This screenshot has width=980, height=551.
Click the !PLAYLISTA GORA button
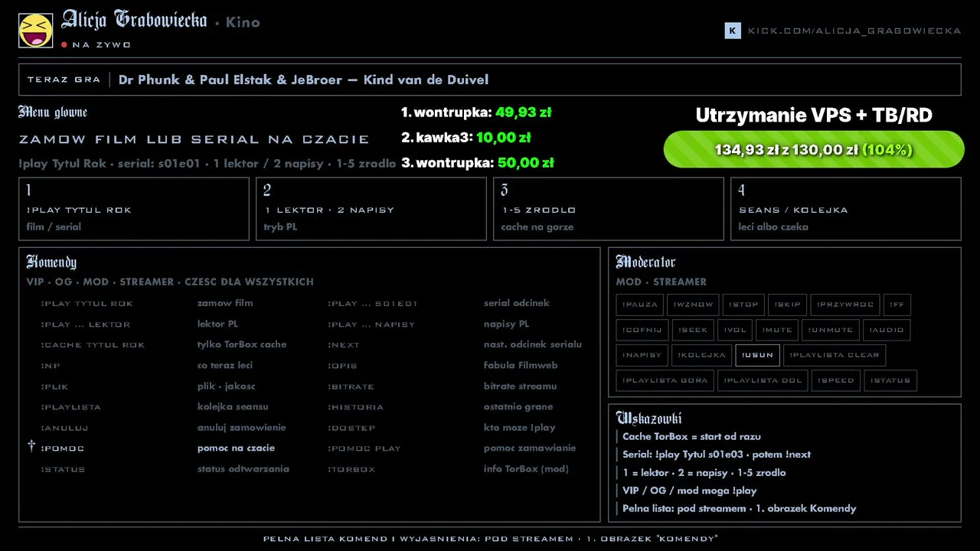665,380
